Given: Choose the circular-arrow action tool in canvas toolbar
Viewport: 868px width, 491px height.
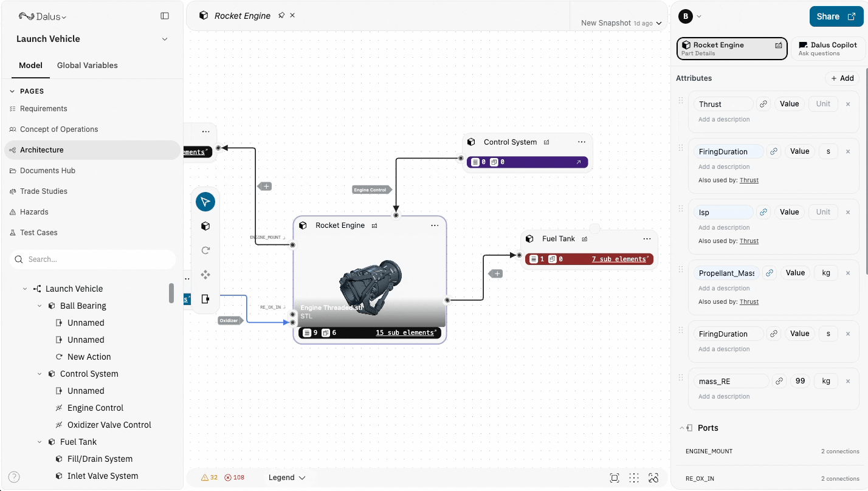Looking at the screenshot, I should point(205,250).
